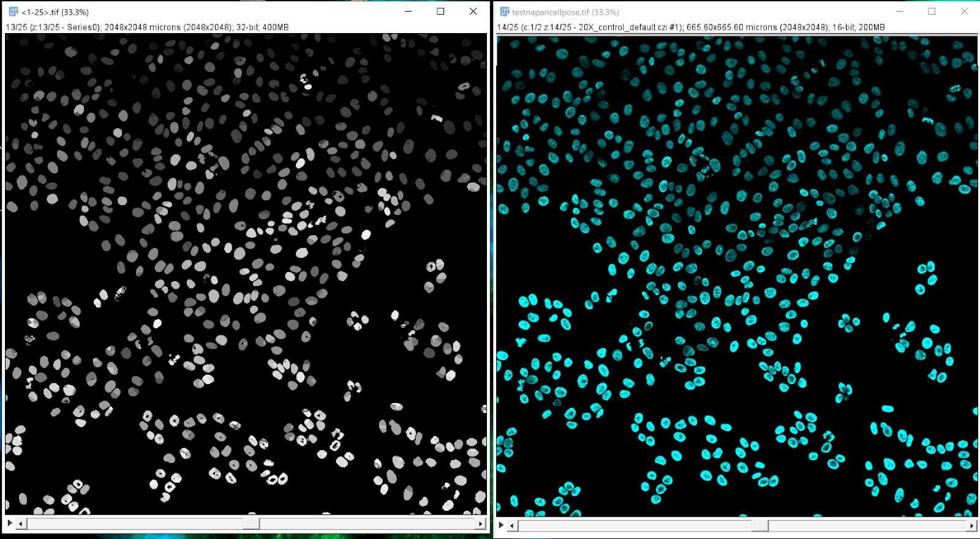Maximize the testnaparicellpose.tif window

click(932, 12)
